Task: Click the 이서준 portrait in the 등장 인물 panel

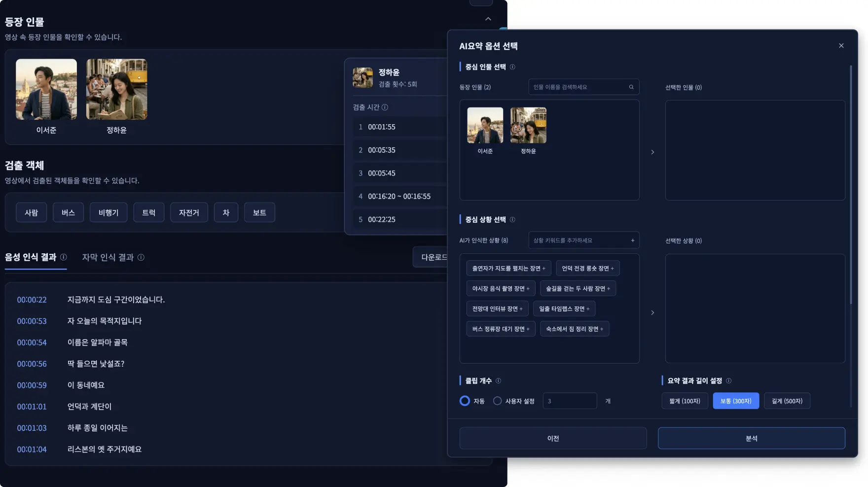Action: (46, 89)
